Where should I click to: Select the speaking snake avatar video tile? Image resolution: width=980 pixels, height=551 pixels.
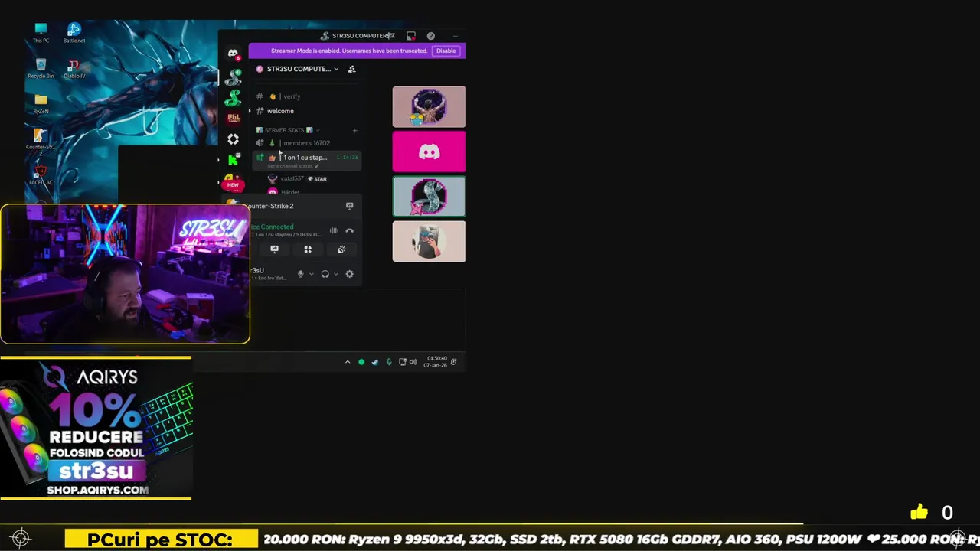[429, 197]
